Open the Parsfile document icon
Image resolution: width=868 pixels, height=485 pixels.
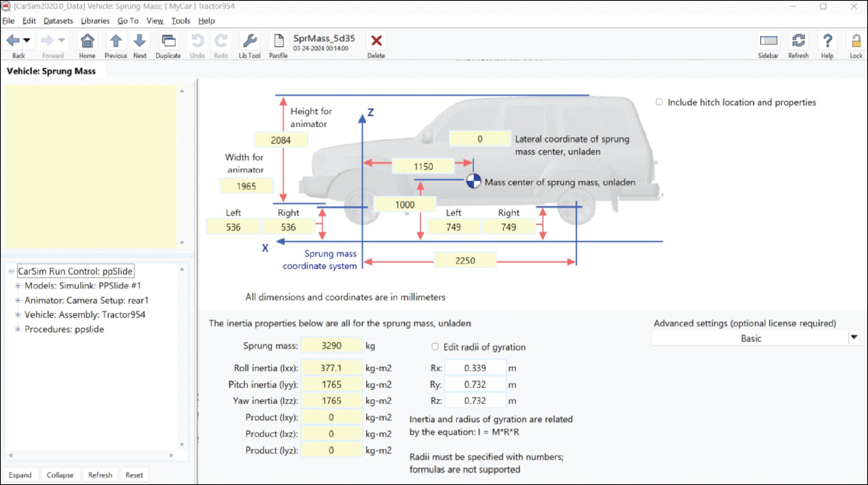[x=278, y=41]
